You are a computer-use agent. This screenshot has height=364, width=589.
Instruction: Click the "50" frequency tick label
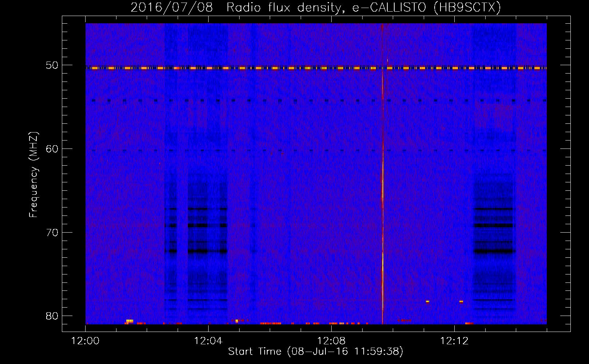[x=52, y=66]
